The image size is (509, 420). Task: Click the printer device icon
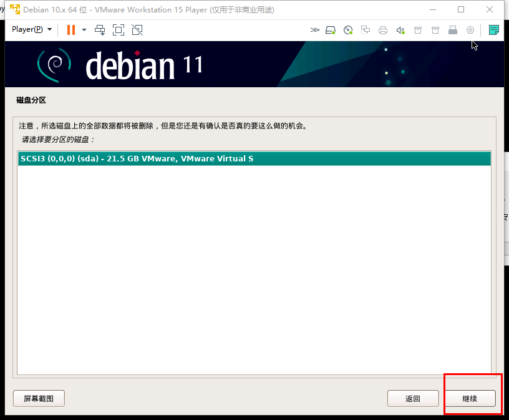[383, 31]
